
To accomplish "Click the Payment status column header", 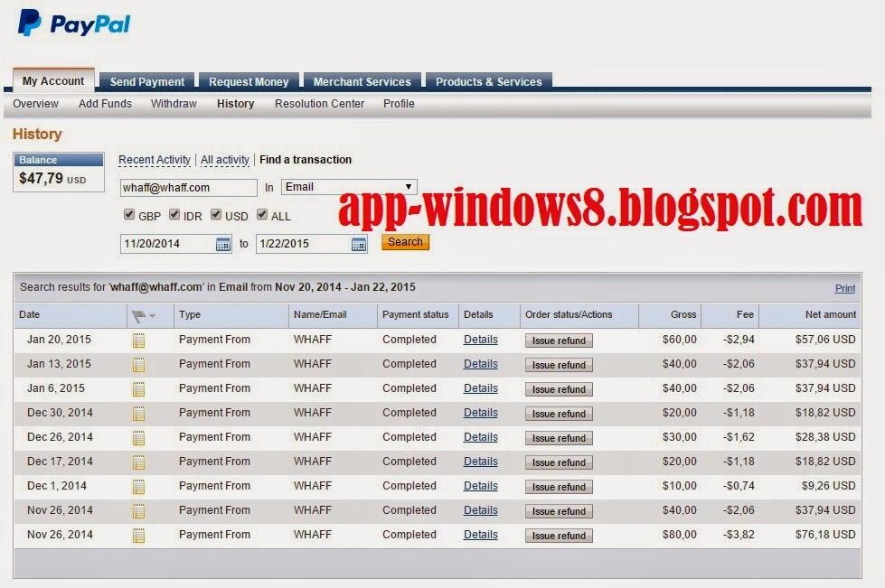I will click(416, 314).
